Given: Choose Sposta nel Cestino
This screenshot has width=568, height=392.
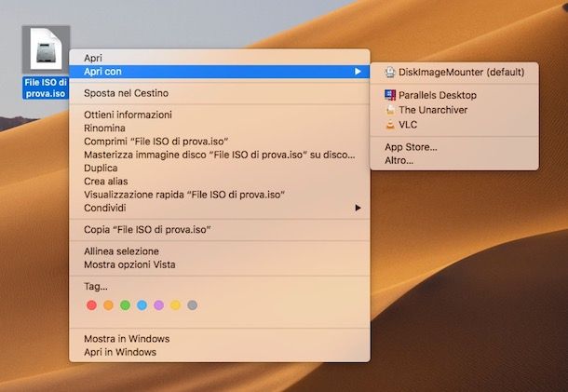Looking at the screenshot, I should pos(220,93).
